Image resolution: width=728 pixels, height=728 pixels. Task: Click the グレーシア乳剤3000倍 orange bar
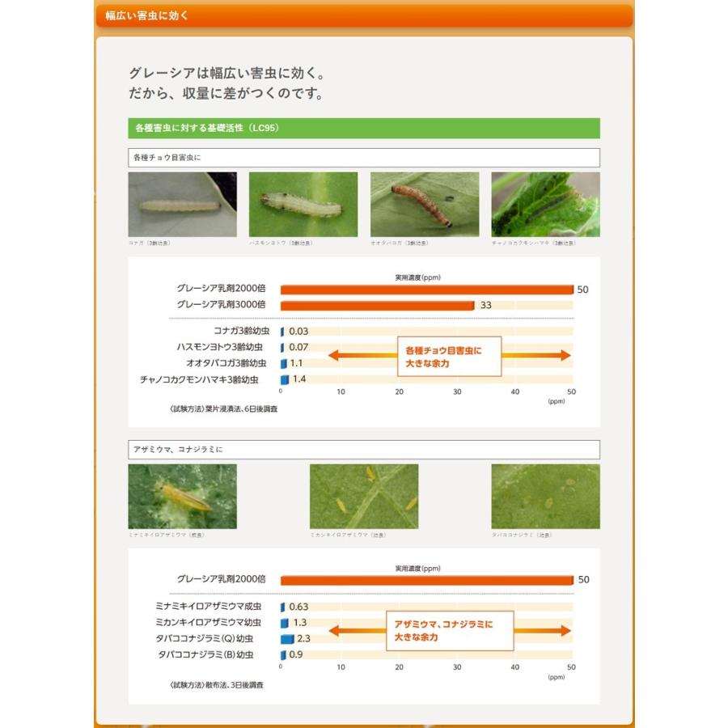[377, 305]
